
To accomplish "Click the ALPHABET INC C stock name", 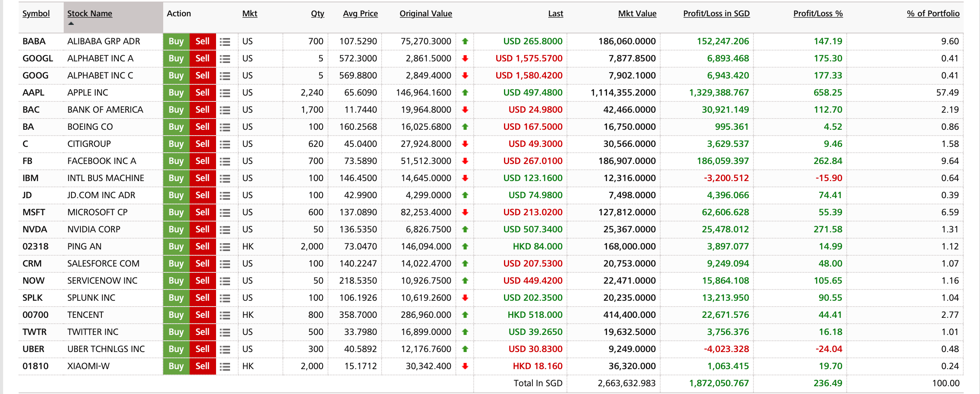I will click(100, 75).
